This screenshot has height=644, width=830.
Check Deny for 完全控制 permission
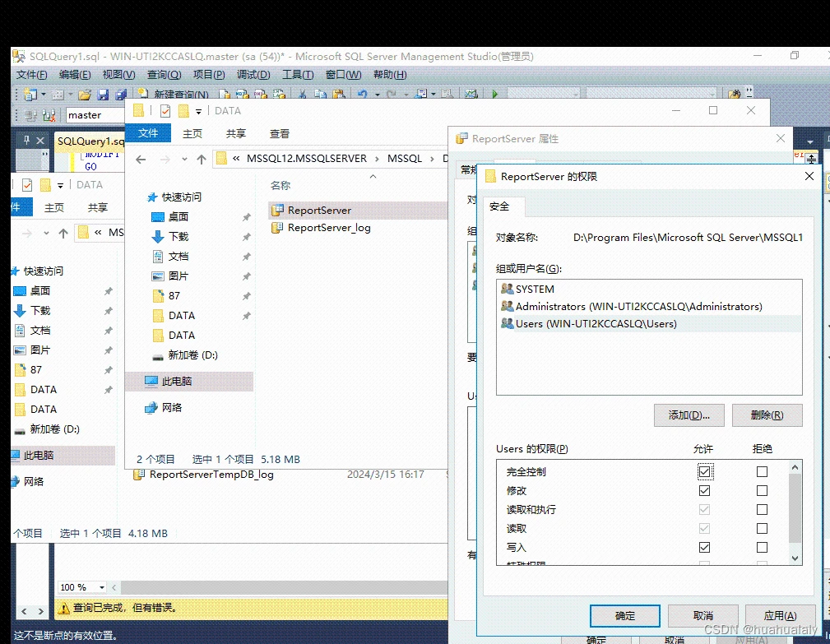(x=763, y=471)
